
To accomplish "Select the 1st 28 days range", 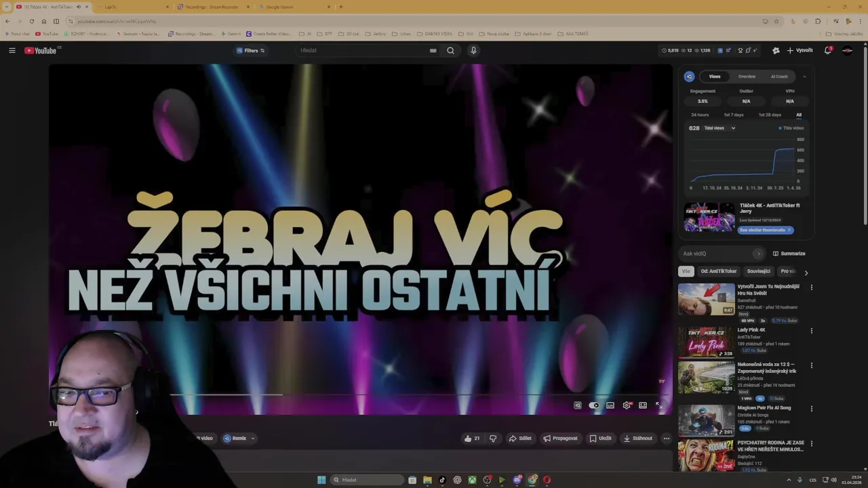I will coord(770,115).
